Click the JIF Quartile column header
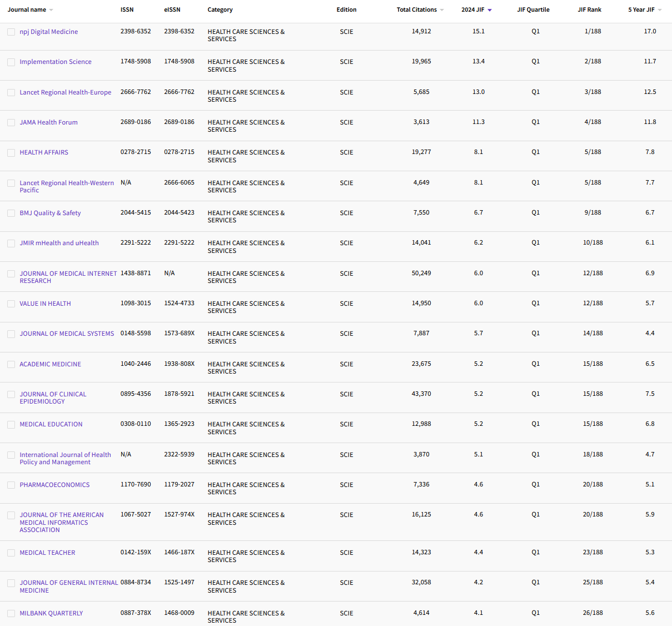Viewport: 672px width, 626px height. 533,9
